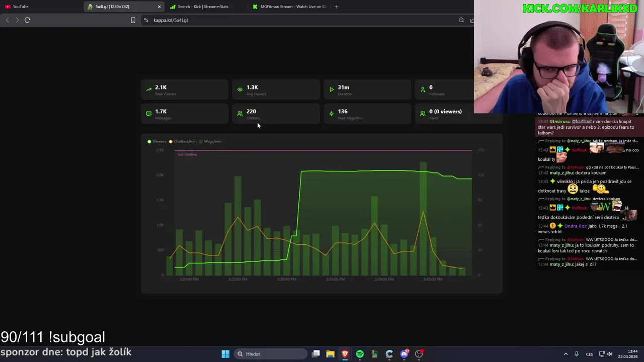Open the Hledat taskbar search box

tap(271, 354)
